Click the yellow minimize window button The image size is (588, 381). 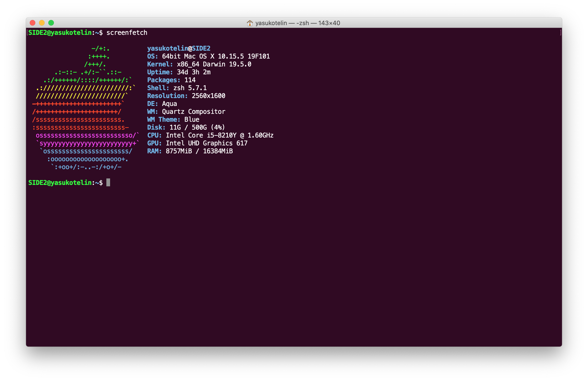[42, 23]
